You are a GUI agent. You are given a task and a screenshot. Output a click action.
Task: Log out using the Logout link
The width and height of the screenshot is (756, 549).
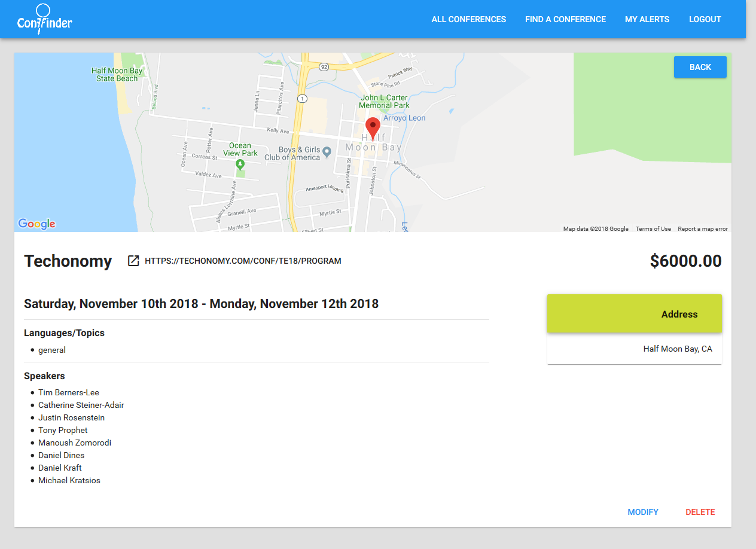click(x=705, y=19)
